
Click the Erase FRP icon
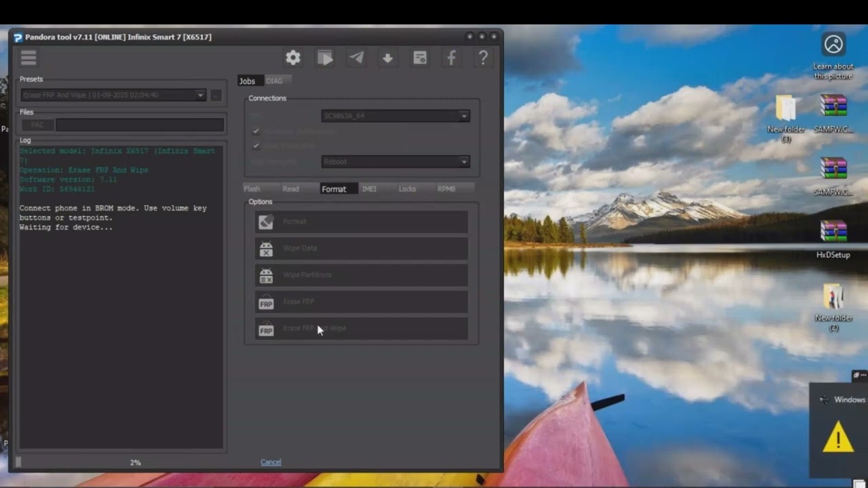click(266, 302)
